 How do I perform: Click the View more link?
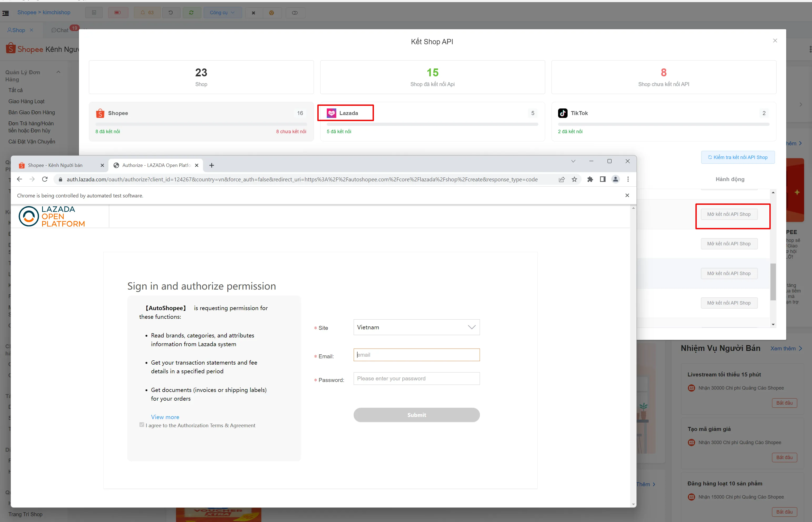tap(165, 417)
